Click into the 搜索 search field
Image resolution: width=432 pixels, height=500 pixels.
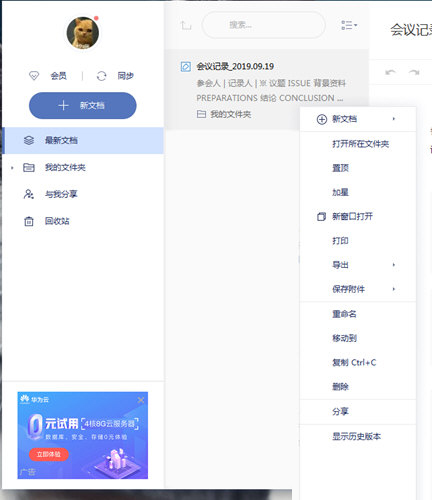(263, 25)
